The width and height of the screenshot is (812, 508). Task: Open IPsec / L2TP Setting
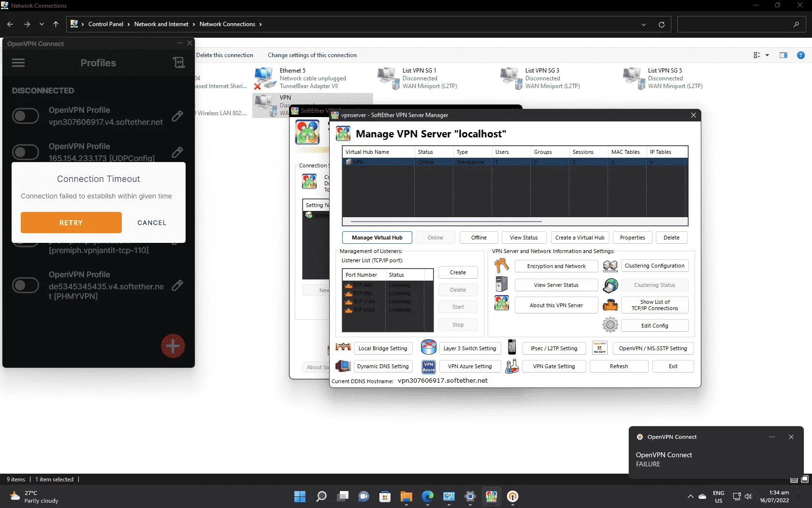(554, 348)
